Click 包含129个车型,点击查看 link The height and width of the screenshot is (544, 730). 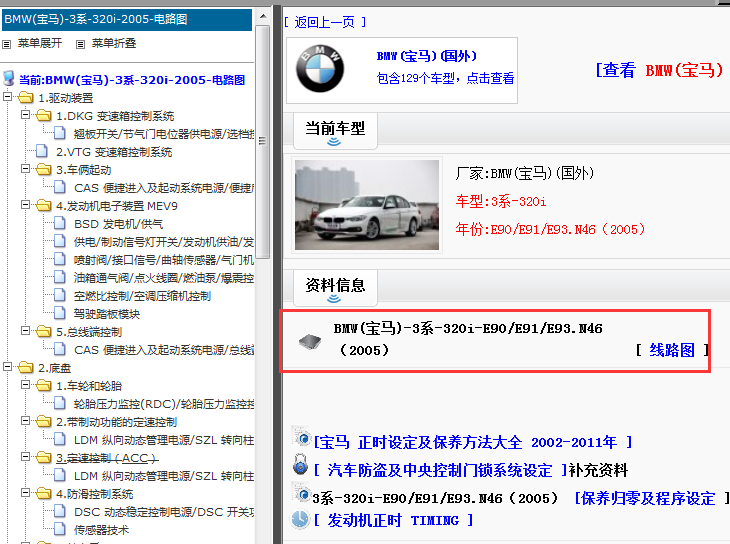pos(445,78)
